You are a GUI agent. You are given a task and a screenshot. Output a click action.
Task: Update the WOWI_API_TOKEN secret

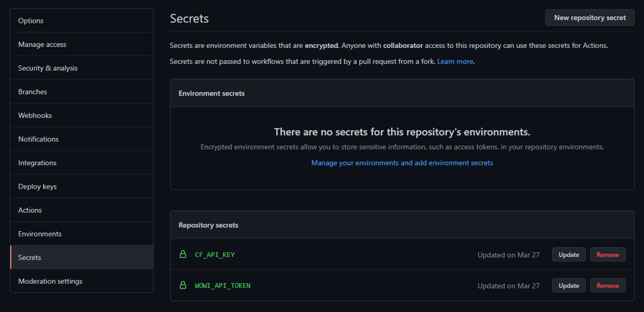click(569, 285)
